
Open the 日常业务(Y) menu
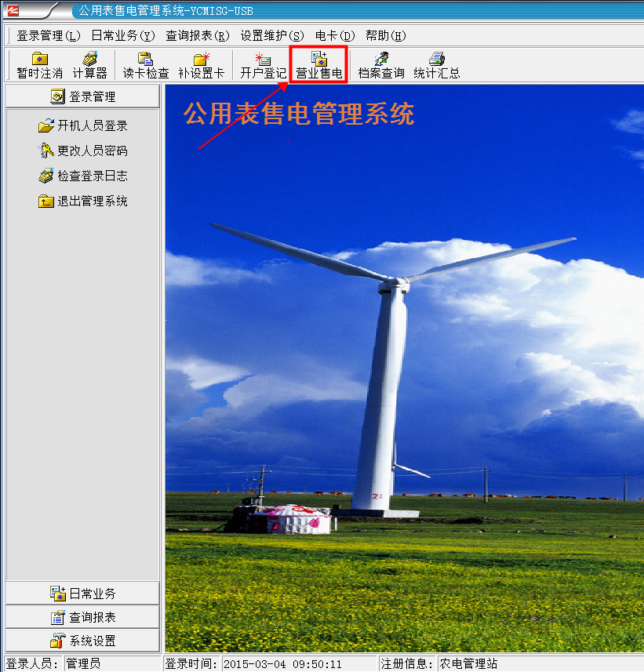click(123, 36)
